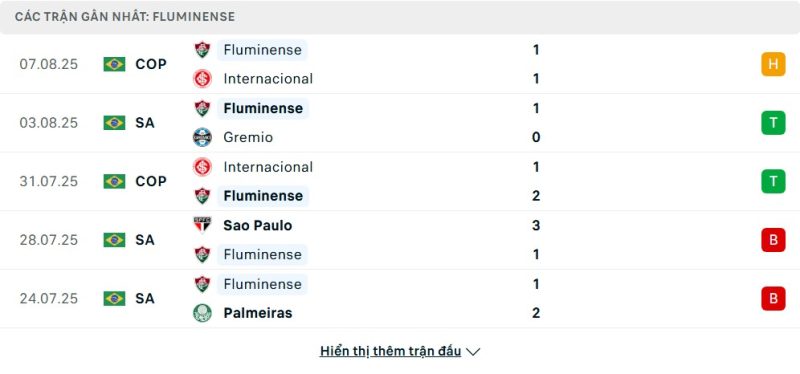Click the green T badge for Gremio match

coord(773,123)
